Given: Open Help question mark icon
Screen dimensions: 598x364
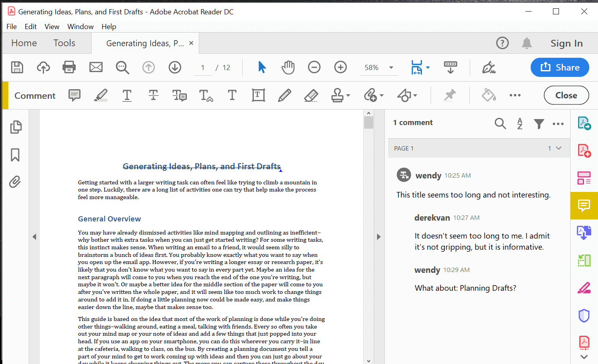Looking at the screenshot, I should (x=502, y=43).
